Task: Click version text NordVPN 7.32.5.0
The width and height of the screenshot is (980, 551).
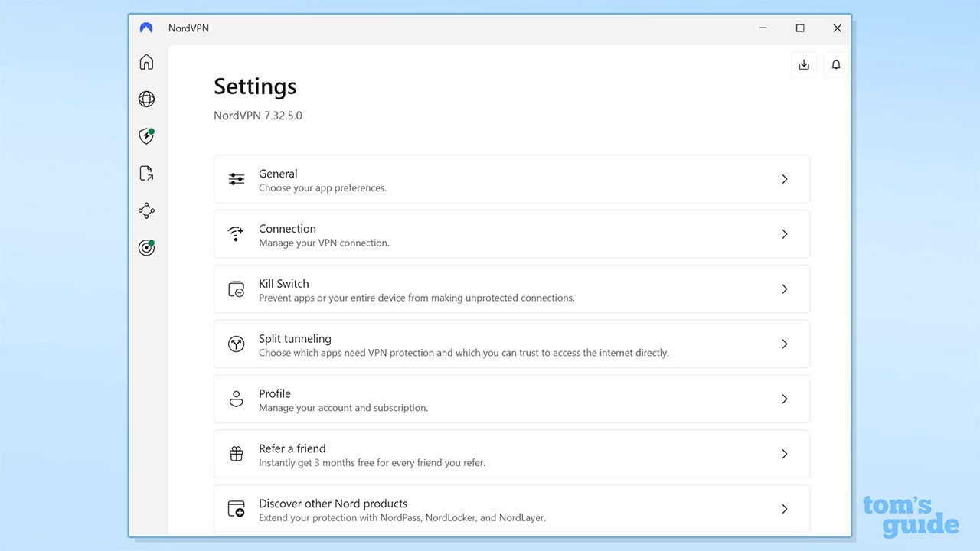Action: tap(258, 116)
